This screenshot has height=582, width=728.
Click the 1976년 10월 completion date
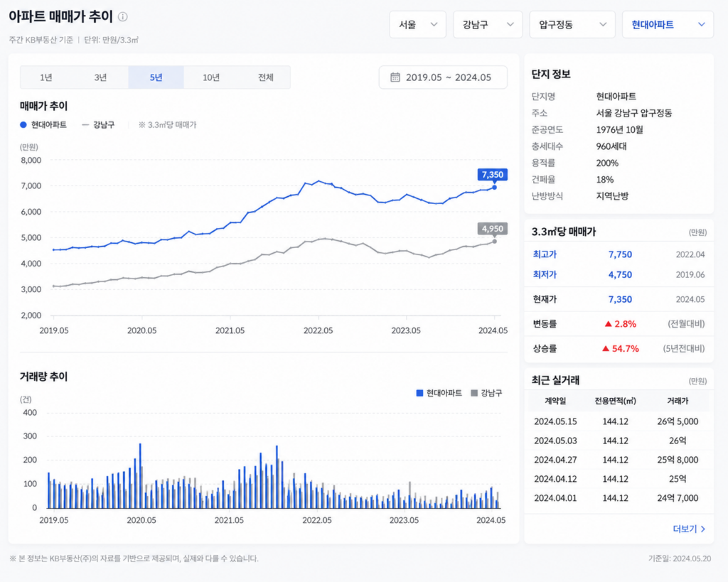point(619,130)
